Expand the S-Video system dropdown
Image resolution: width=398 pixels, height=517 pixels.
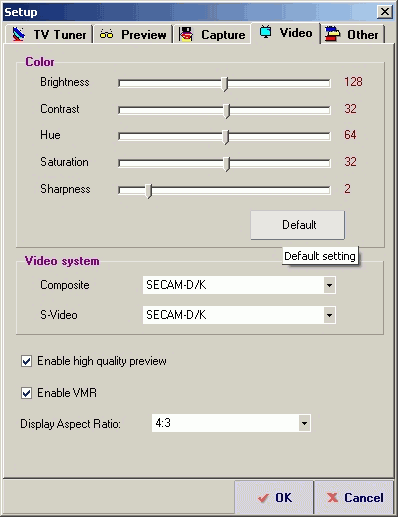click(x=329, y=315)
